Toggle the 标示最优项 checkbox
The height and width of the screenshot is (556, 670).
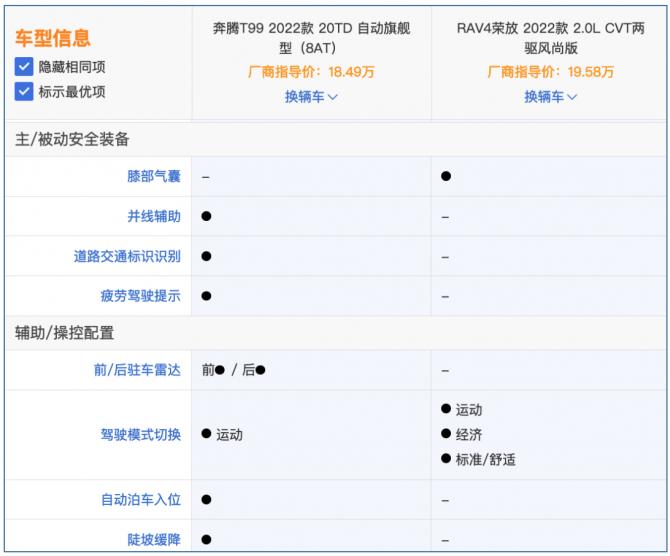pyautogui.click(x=24, y=92)
